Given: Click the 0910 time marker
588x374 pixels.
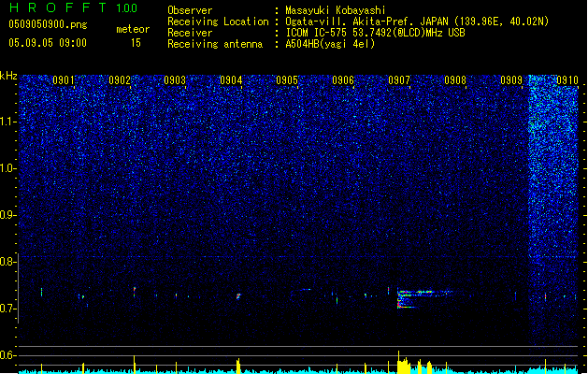Looking at the screenshot, I should (567, 80).
